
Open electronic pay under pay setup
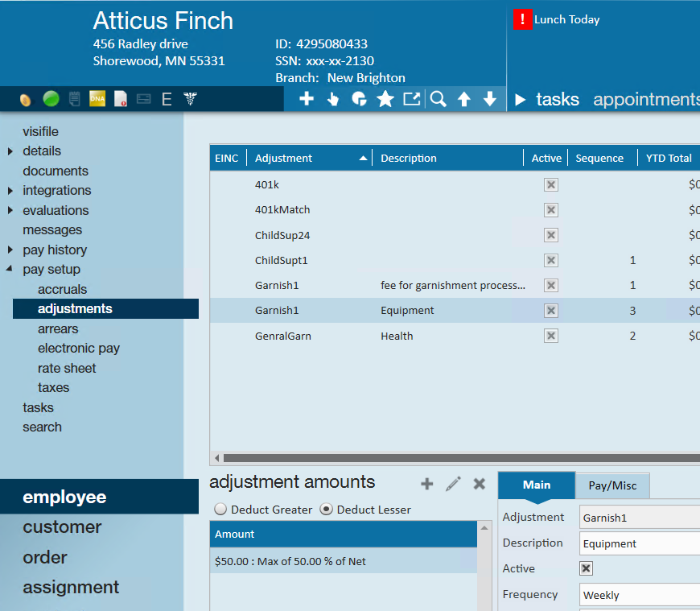[79, 349]
